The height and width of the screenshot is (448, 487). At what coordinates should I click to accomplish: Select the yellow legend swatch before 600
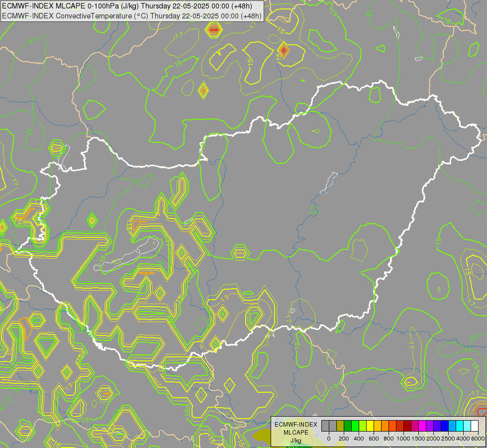tap(370, 426)
